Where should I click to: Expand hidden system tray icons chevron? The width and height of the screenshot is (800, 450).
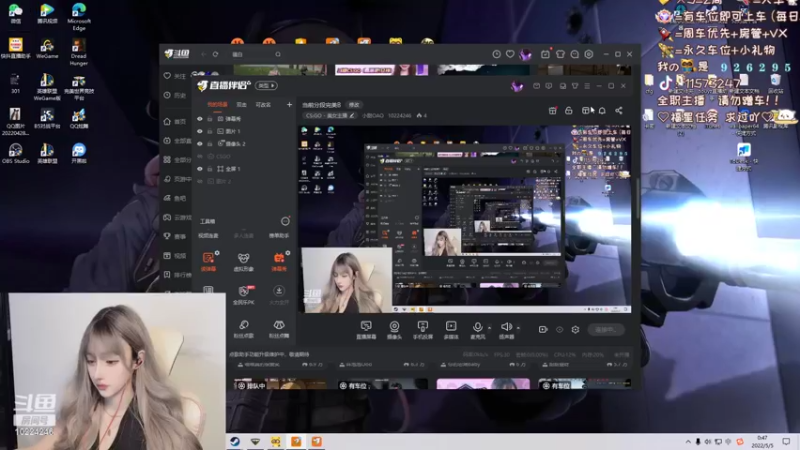688,442
